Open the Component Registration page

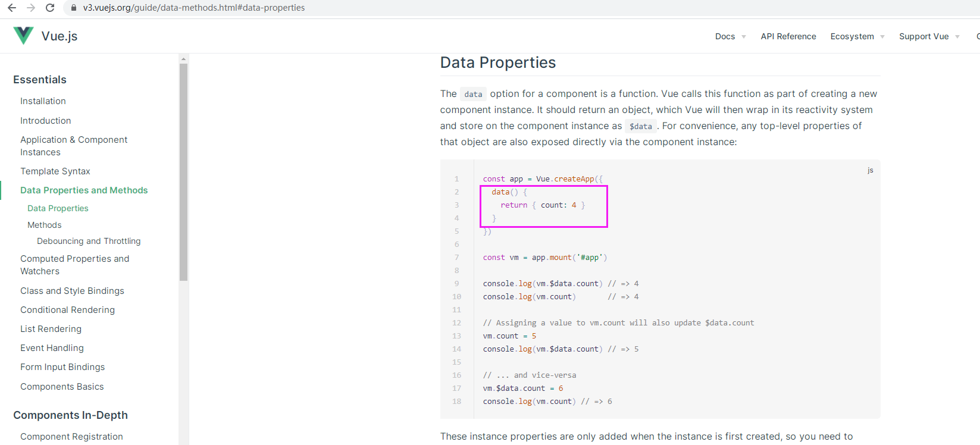click(71, 437)
